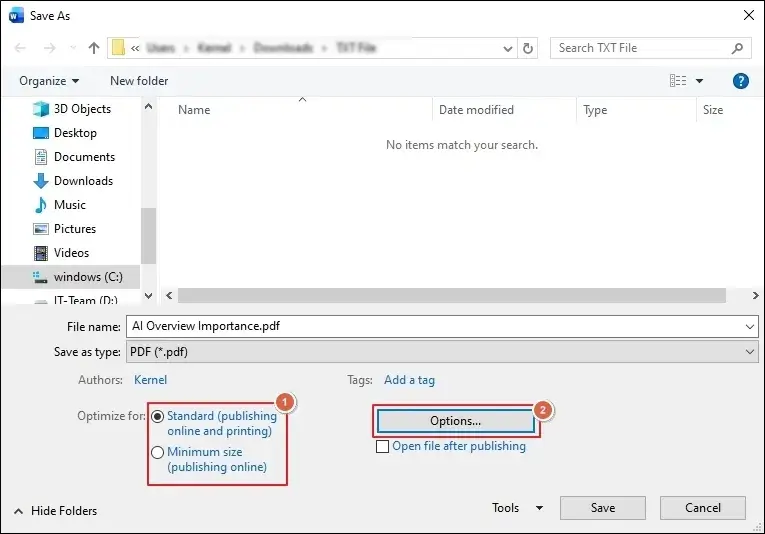Select IT-Team (D:) drive
Image resolution: width=765 pixels, height=534 pixels.
click(x=75, y=299)
